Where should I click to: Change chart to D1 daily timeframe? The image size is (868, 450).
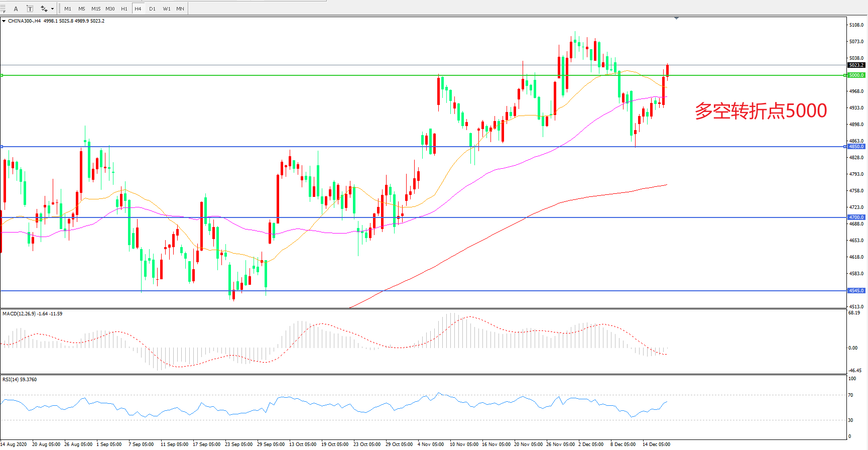[152, 9]
